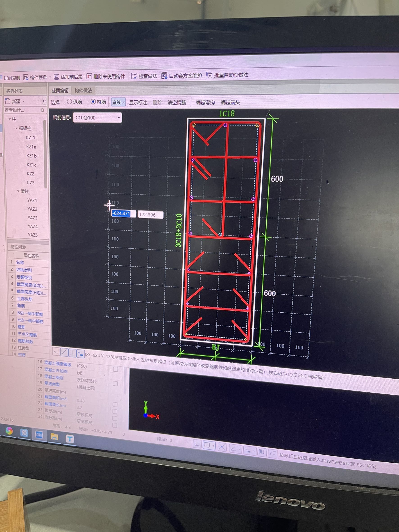Click the 自动套方案维护 icon
The width and height of the screenshot is (399, 532).
pyautogui.click(x=165, y=76)
